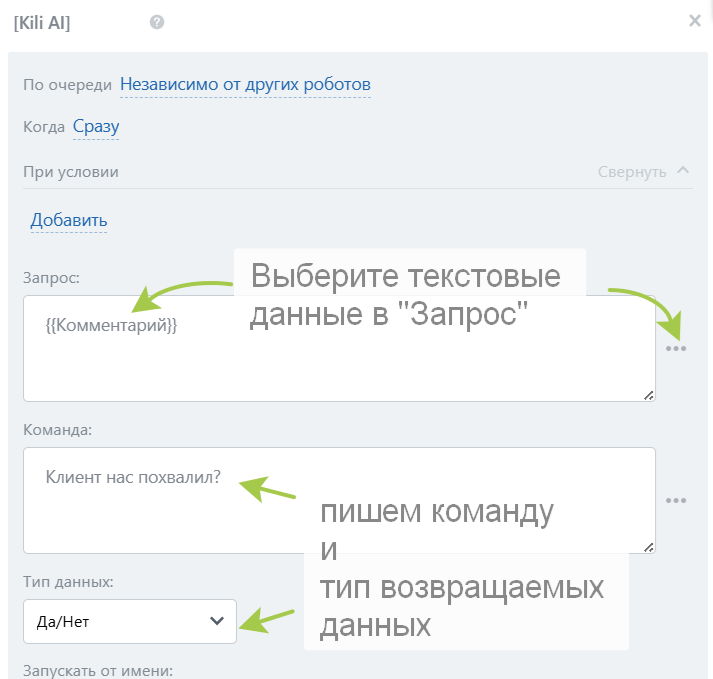Screen dimensions: 713x679
Task: Open the ellipsis menu beside Запрос field
Action: pos(676,348)
